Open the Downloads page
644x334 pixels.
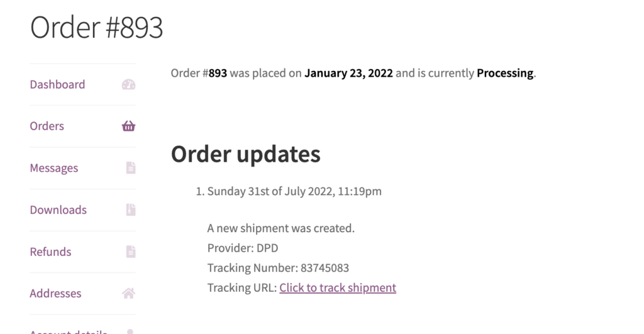coord(58,210)
